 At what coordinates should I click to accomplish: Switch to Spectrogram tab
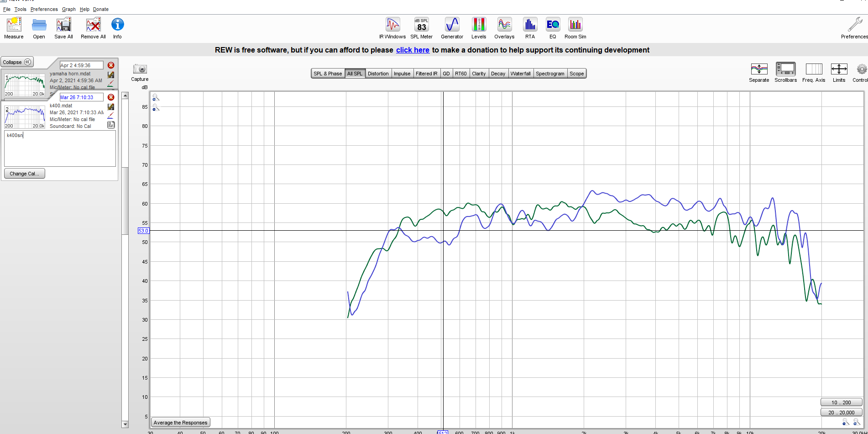(550, 74)
